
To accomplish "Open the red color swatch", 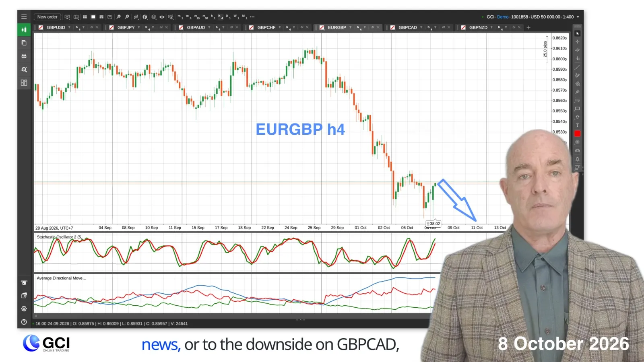I will 577,134.
